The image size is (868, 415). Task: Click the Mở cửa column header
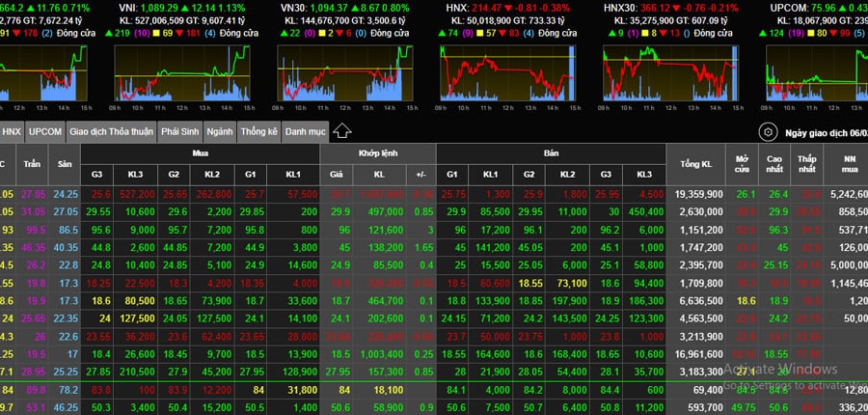(x=742, y=165)
